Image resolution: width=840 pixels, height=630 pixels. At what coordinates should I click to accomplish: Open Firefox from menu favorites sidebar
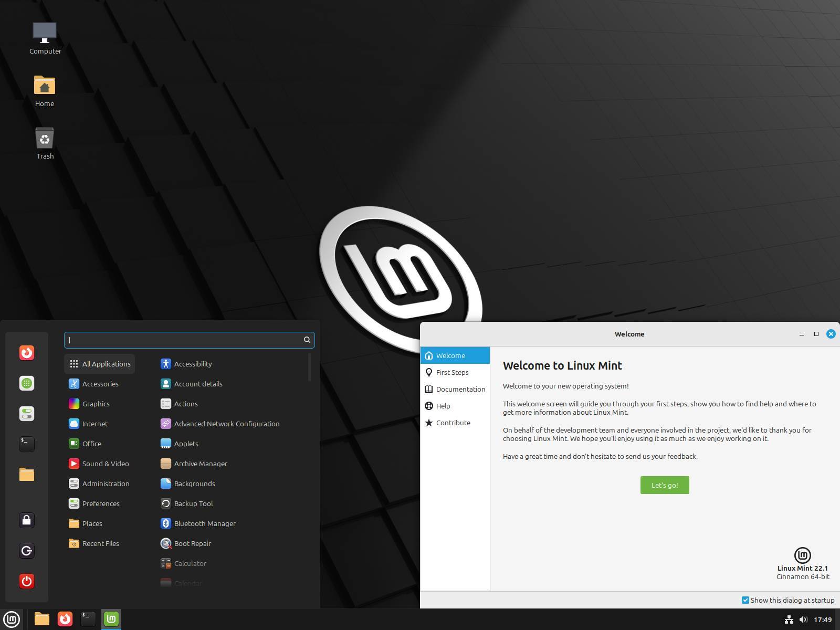(x=27, y=353)
